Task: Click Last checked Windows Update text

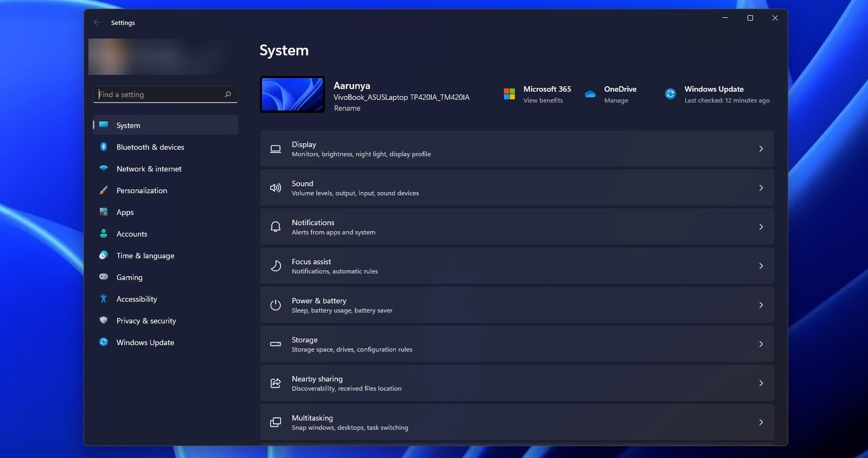Action: [727, 100]
